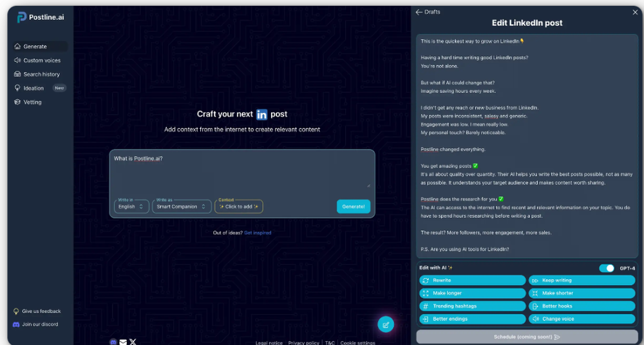This screenshot has width=644, height=345.
Task: Click the LinkedIn logo in the heading
Action: coord(261,114)
